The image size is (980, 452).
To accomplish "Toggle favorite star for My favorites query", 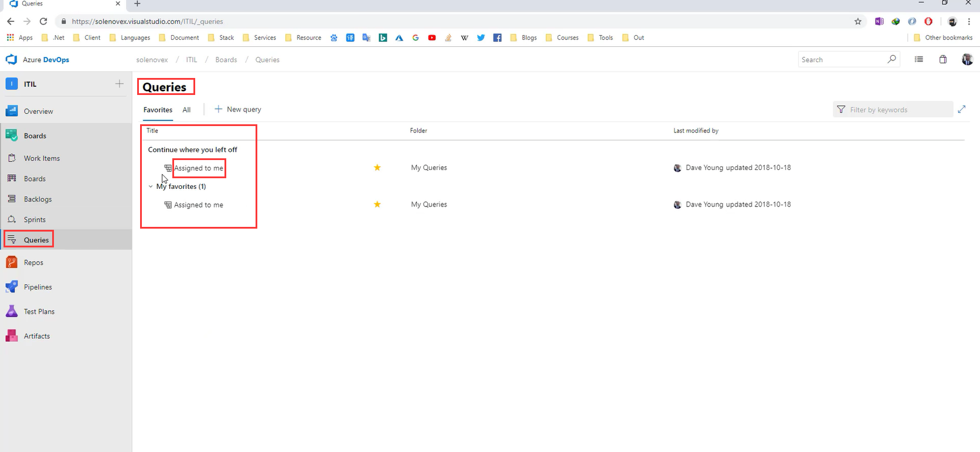I will (377, 205).
